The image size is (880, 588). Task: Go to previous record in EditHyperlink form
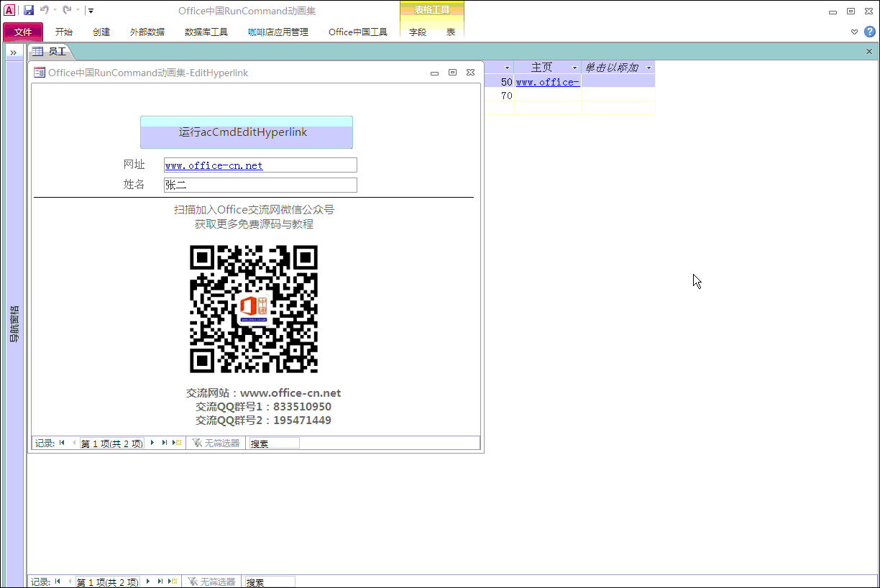(x=73, y=443)
